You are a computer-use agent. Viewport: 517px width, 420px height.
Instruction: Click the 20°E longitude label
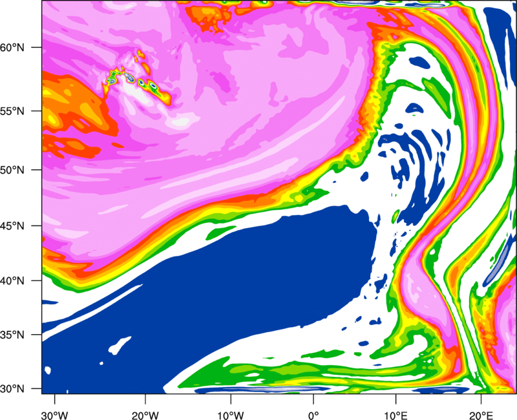pos(481,415)
